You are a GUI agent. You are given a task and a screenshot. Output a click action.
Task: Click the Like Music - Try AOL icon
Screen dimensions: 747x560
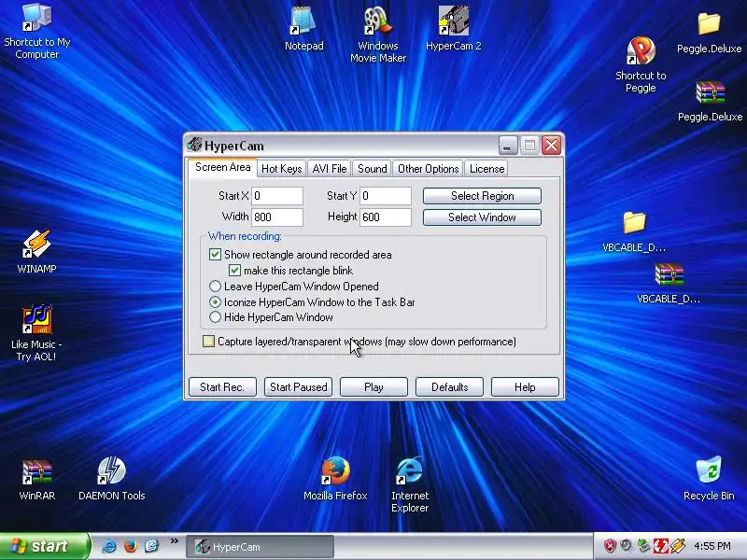36,332
